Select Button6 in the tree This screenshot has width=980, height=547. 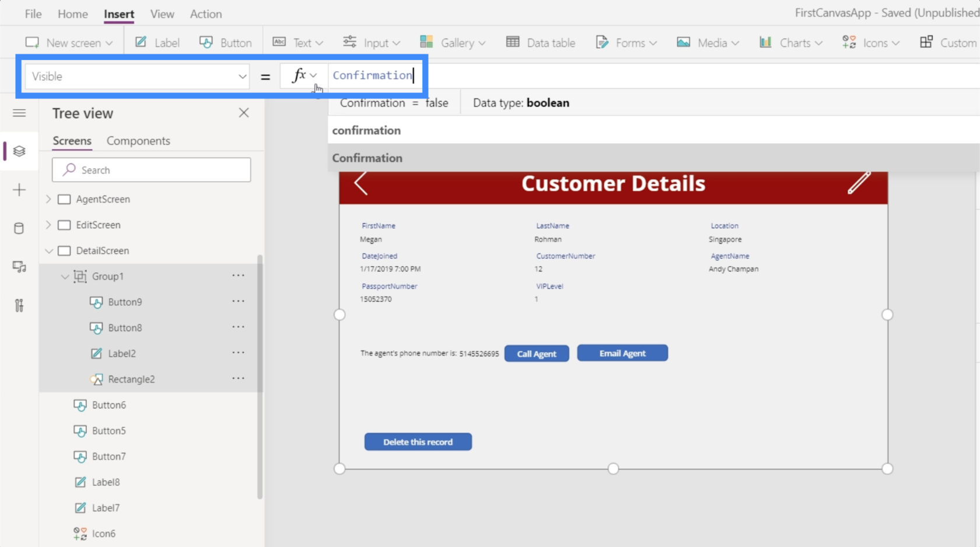(108, 405)
